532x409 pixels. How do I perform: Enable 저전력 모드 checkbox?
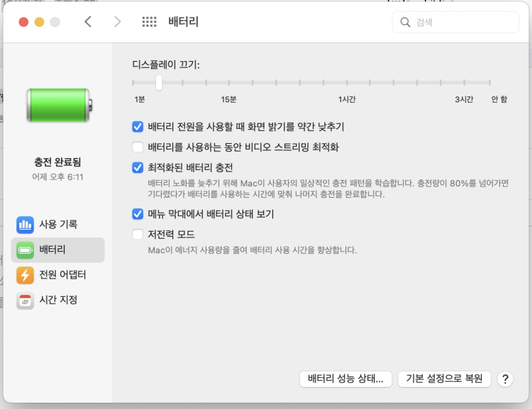click(138, 235)
